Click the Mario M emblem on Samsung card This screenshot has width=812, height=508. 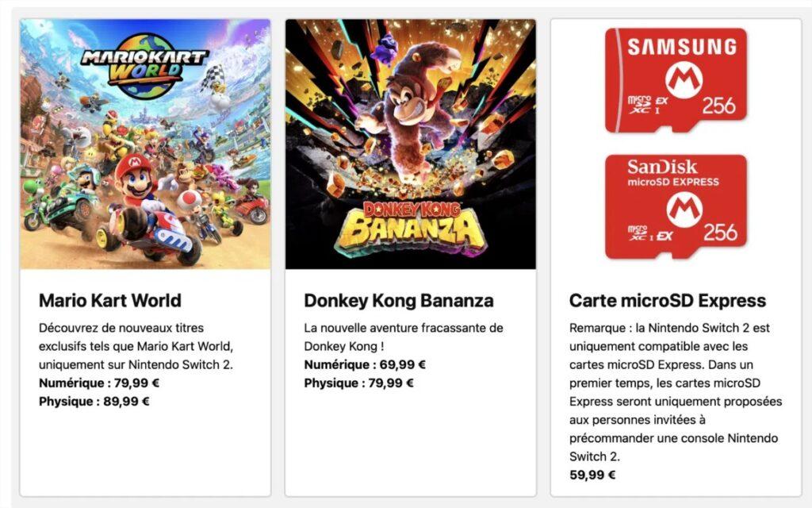676,82
